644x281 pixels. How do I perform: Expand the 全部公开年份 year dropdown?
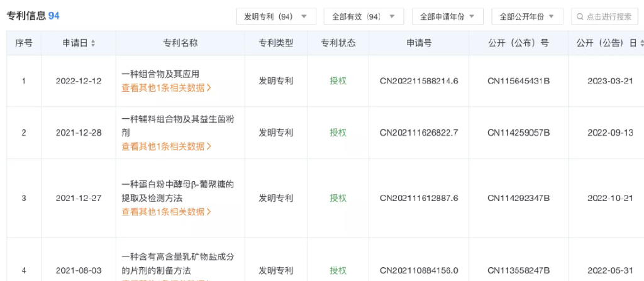click(527, 16)
